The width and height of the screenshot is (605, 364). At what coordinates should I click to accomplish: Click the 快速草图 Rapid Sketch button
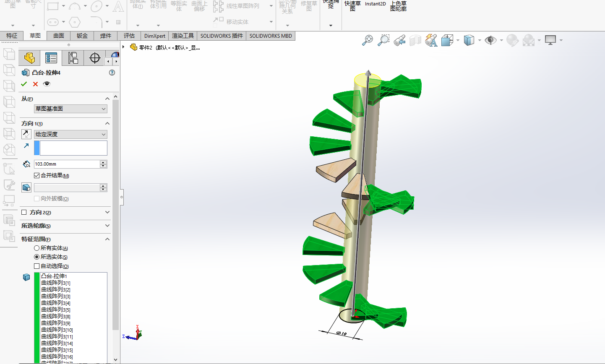pos(352,6)
